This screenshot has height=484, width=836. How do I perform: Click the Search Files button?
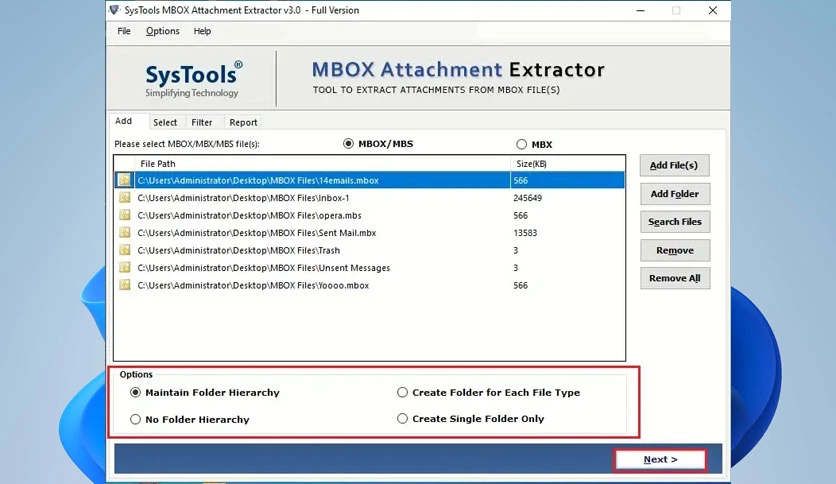pyautogui.click(x=674, y=222)
